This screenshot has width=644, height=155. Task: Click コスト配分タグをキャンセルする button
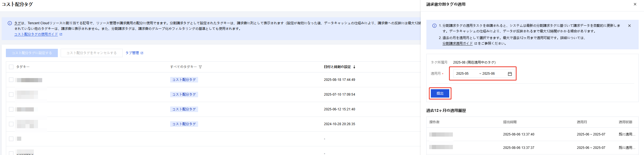pos(92,53)
